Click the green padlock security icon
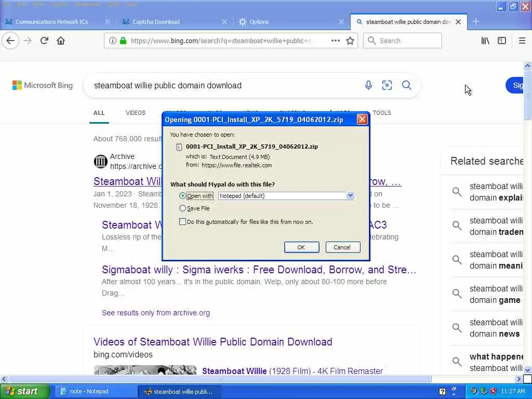Viewport: 532px width, 399px height. tap(123, 41)
